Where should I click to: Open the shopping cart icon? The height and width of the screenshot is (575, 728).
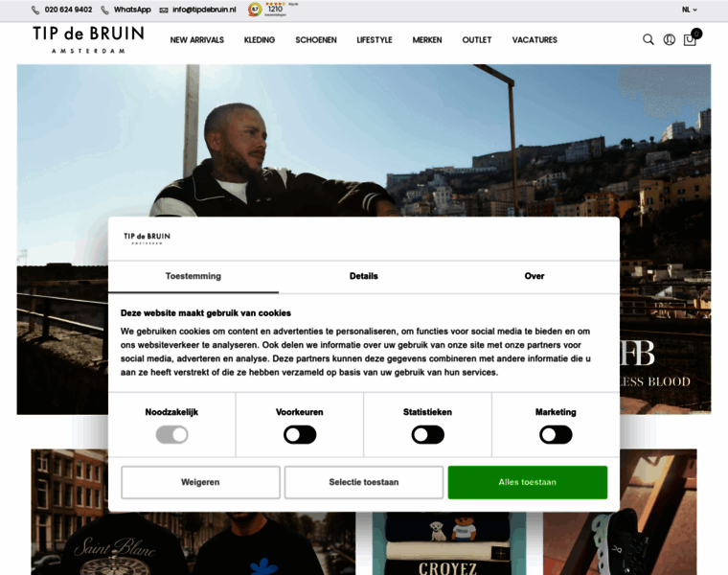click(692, 38)
